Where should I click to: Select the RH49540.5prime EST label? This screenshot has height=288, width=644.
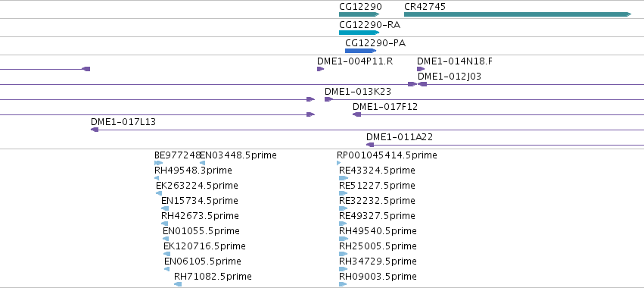point(378,231)
